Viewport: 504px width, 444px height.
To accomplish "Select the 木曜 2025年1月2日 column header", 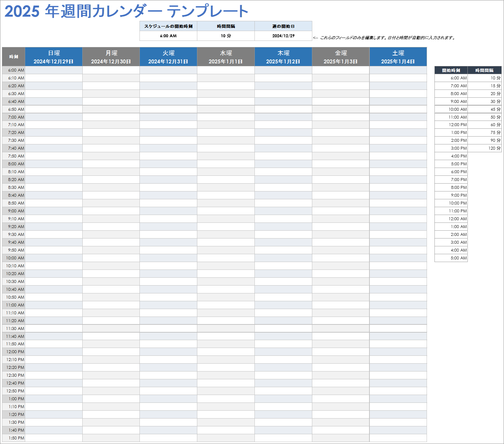I will click(x=283, y=57).
